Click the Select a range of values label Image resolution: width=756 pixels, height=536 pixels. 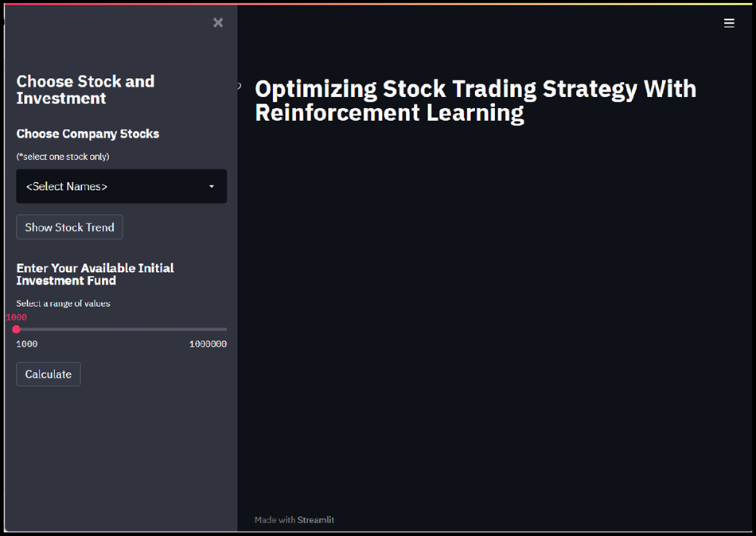click(63, 304)
